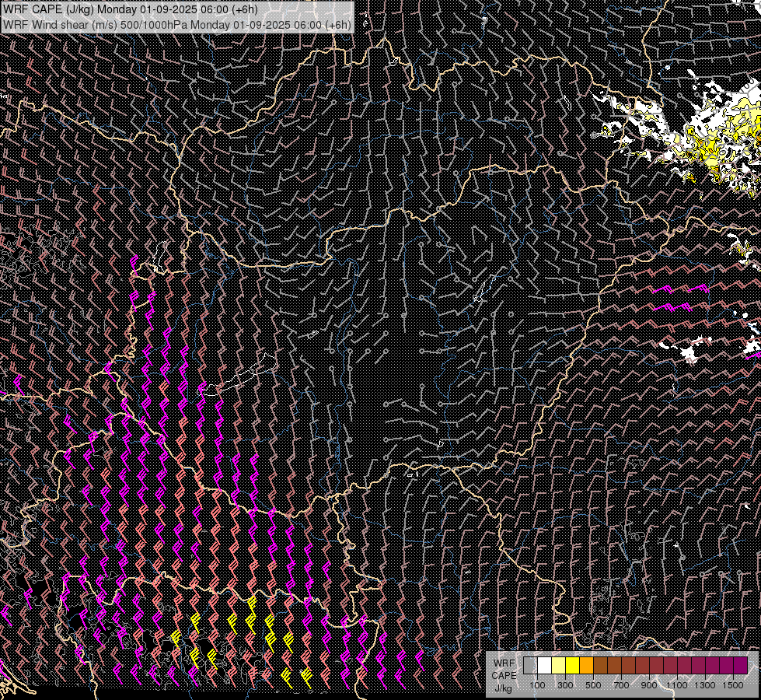Image resolution: width=761 pixels, height=700 pixels.
Task: Click the legend value 1300
Action: click(x=705, y=685)
